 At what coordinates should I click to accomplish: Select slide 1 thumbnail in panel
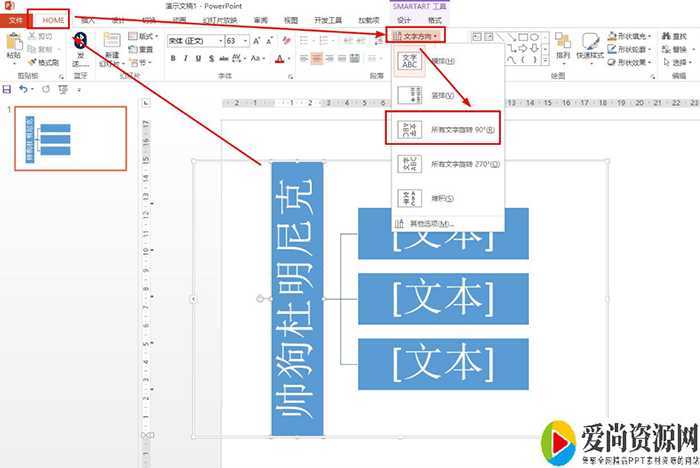[x=69, y=137]
